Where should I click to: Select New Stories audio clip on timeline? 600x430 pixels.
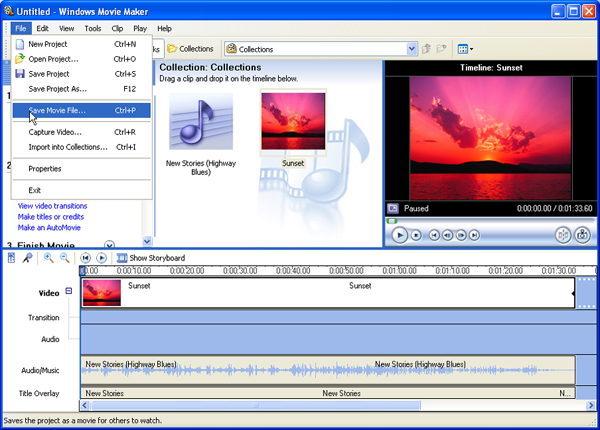tap(328, 370)
